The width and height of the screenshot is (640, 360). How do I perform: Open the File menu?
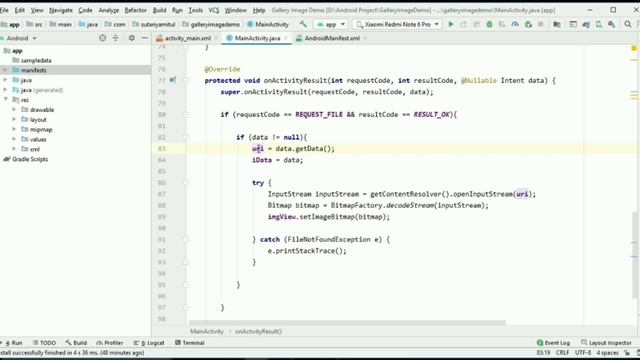(4, 10)
